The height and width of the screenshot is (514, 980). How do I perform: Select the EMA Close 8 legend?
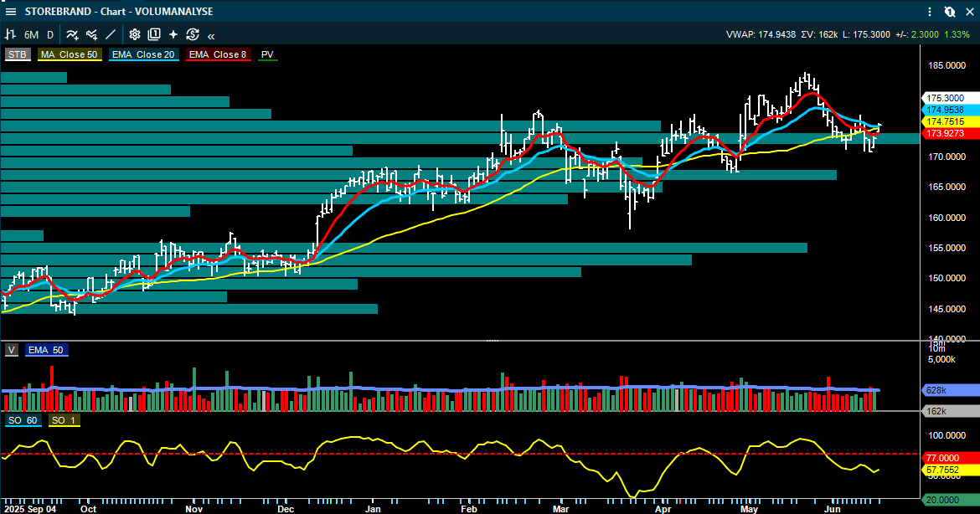(x=218, y=54)
